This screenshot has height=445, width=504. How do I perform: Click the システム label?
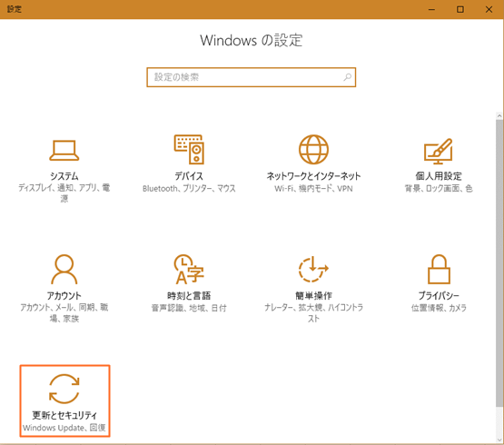64,176
